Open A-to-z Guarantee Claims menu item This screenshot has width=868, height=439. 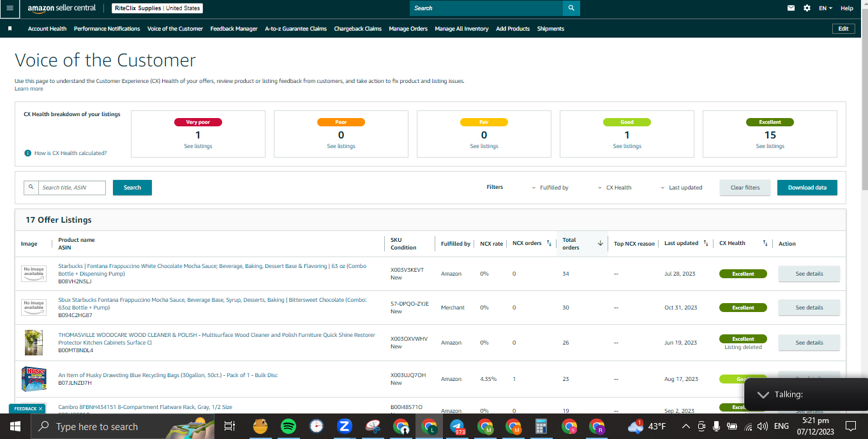(x=296, y=29)
